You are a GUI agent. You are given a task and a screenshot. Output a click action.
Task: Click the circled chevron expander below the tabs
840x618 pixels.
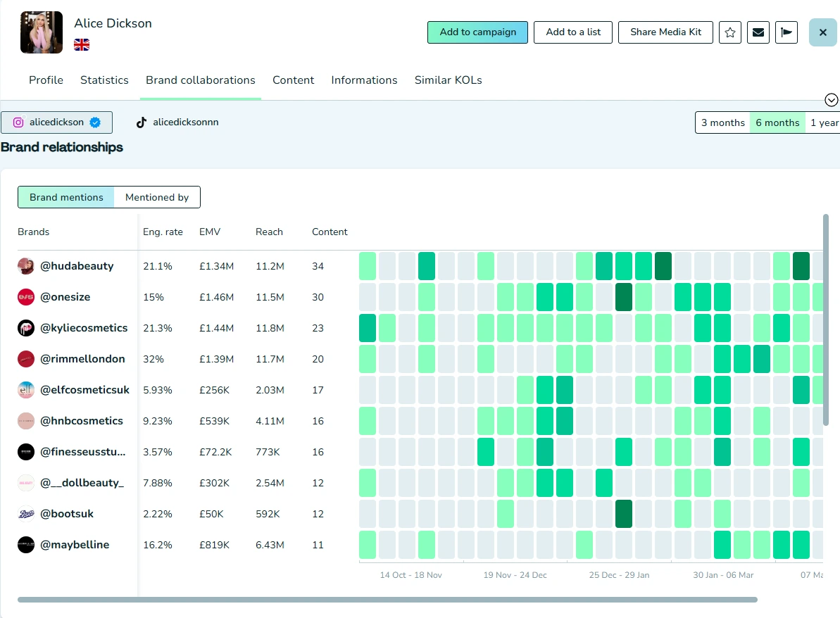click(x=831, y=100)
